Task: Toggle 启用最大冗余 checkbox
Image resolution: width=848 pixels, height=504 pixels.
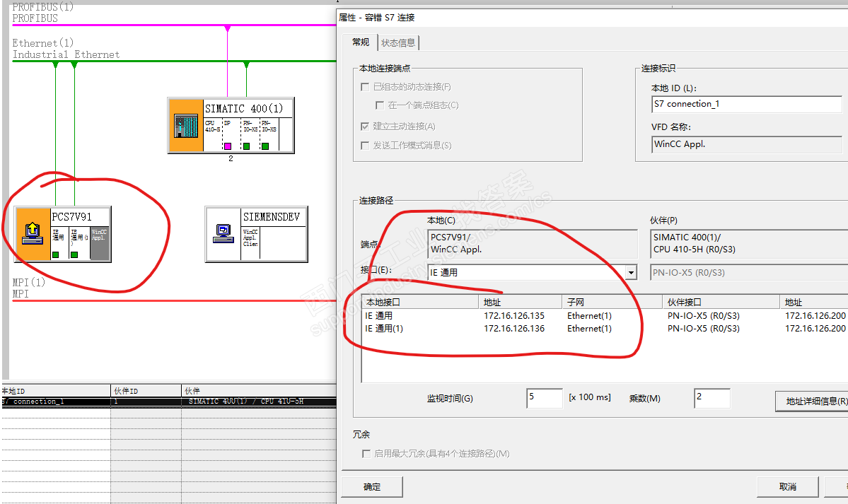Action: [366, 454]
